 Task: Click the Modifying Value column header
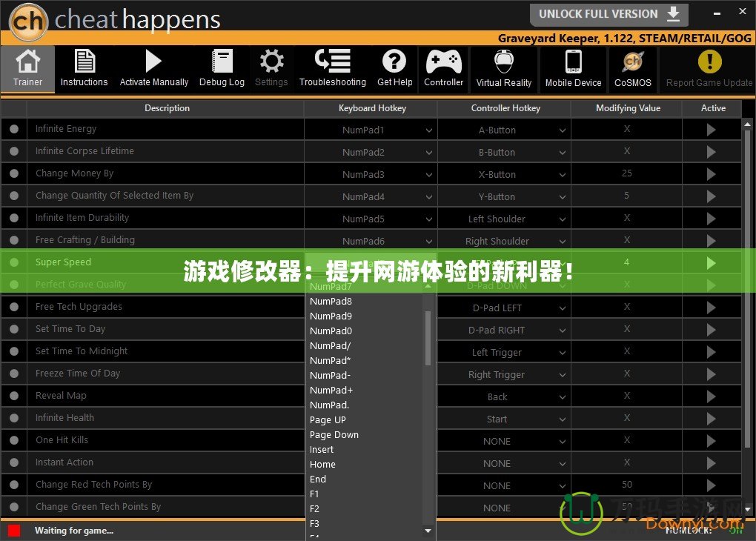628,108
